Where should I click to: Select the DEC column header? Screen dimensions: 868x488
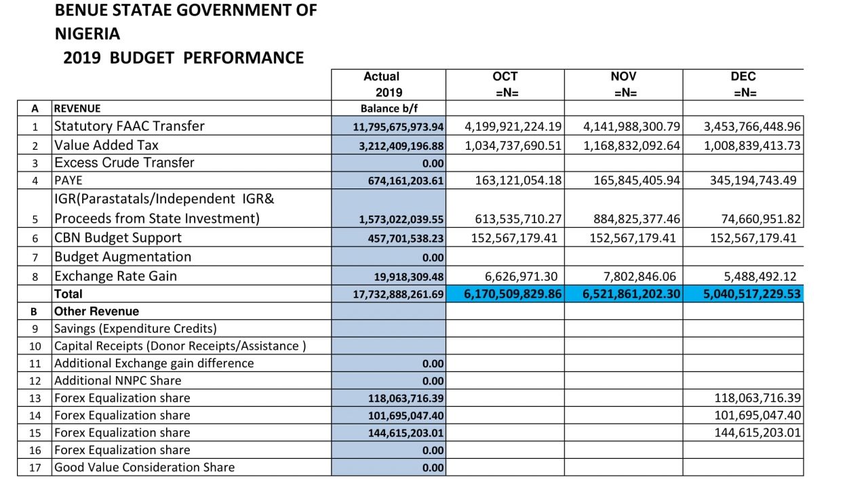pyautogui.click(x=744, y=85)
